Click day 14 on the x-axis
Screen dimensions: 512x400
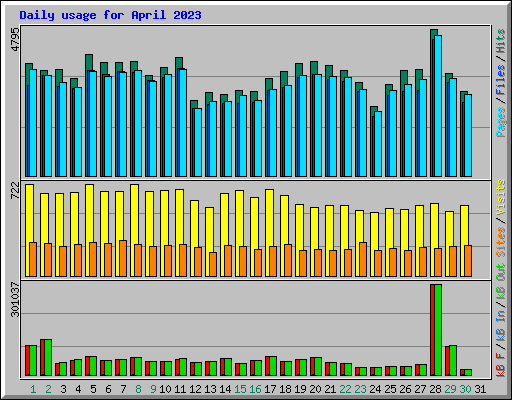tap(225, 389)
